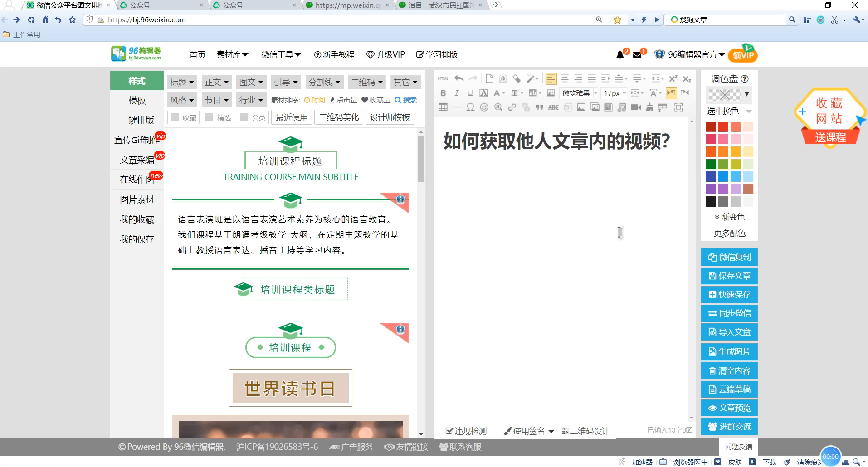Toggle the 收藏 filter checkbox
Image resolution: width=868 pixels, height=467 pixels.
coord(174,117)
